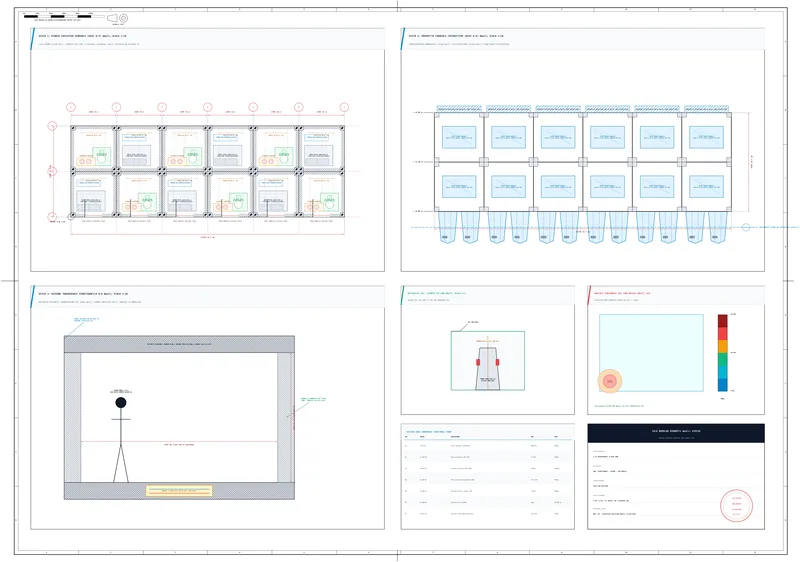Click the section view title header bottom left
Viewport: 800px width, 562px height.
(208, 296)
